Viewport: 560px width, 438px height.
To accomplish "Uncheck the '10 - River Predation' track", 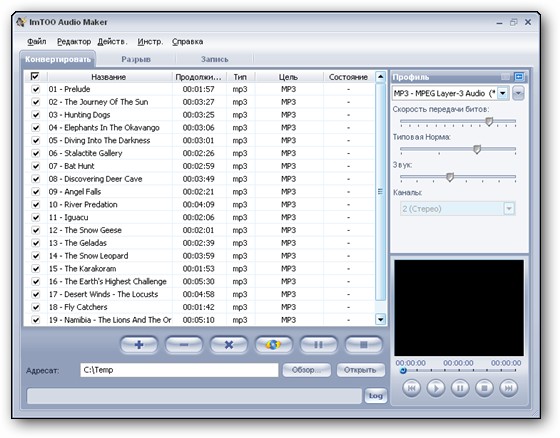I will tap(36, 204).
